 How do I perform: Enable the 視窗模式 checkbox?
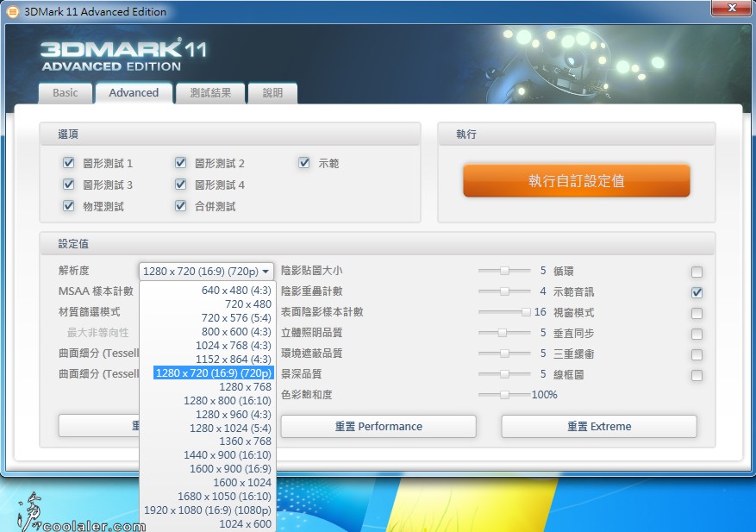click(x=697, y=314)
